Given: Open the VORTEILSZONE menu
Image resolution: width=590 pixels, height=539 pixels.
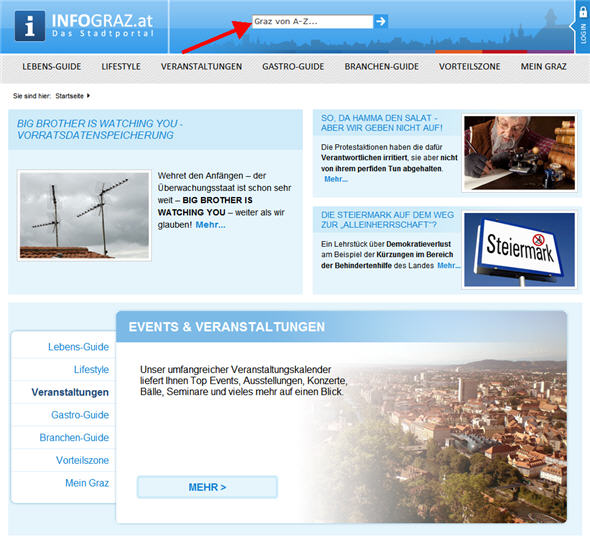Looking at the screenshot, I should pos(470,67).
